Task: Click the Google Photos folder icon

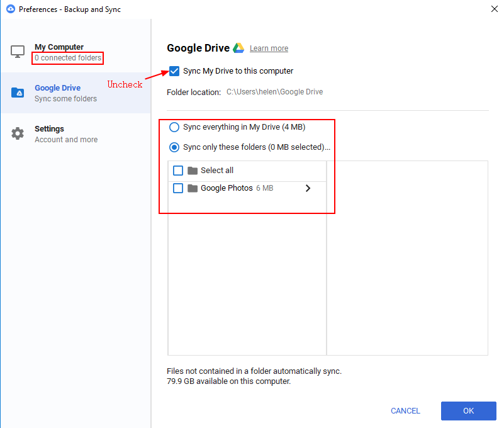Action: point(193,188)
